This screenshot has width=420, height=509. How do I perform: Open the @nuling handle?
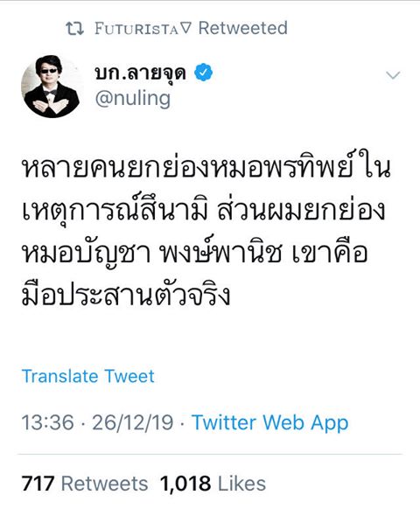click(x=133, y=99)
